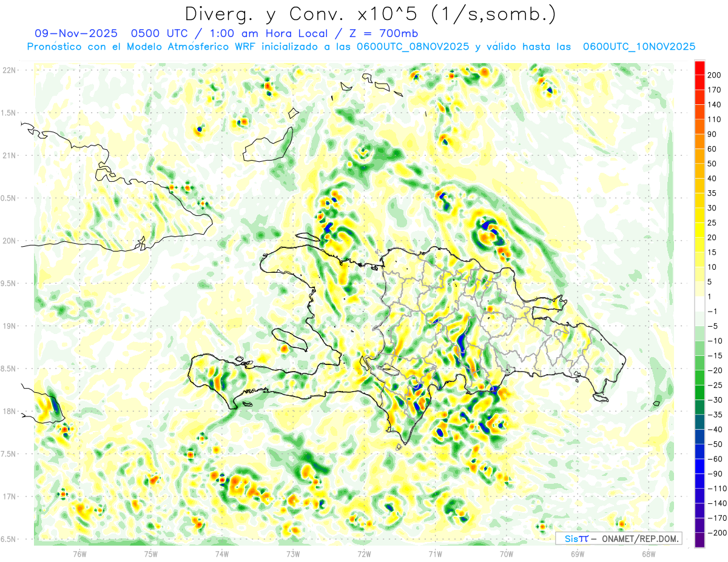
Task: Click the colorbar value label '60'
Action: 712,149
